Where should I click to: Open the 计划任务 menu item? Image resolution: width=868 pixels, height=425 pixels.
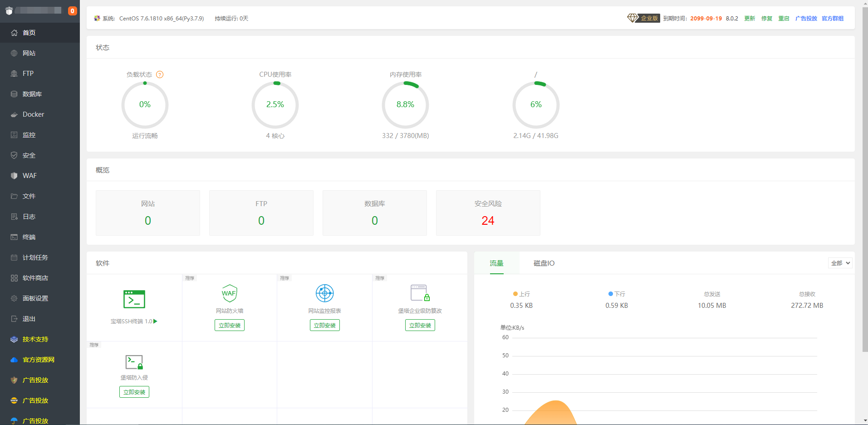click(x=40, y=257)
